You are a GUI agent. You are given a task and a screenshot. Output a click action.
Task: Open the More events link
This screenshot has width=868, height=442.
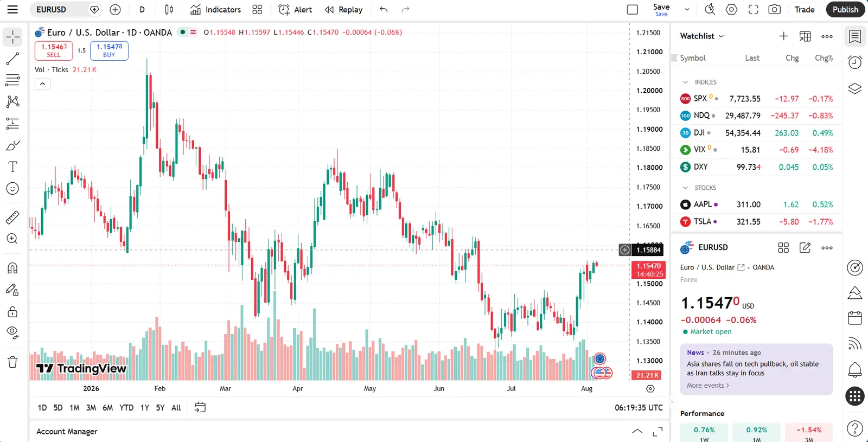pos(708,386)
